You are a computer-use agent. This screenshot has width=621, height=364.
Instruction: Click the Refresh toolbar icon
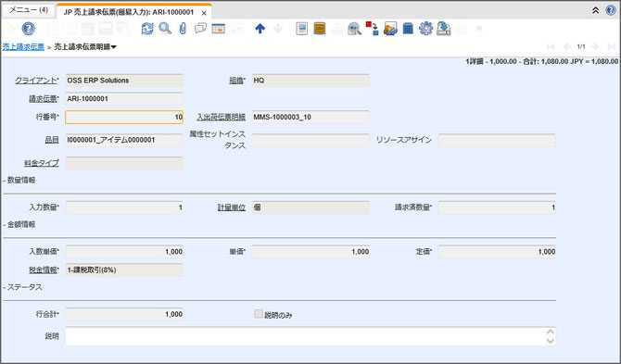pos(147,29)
